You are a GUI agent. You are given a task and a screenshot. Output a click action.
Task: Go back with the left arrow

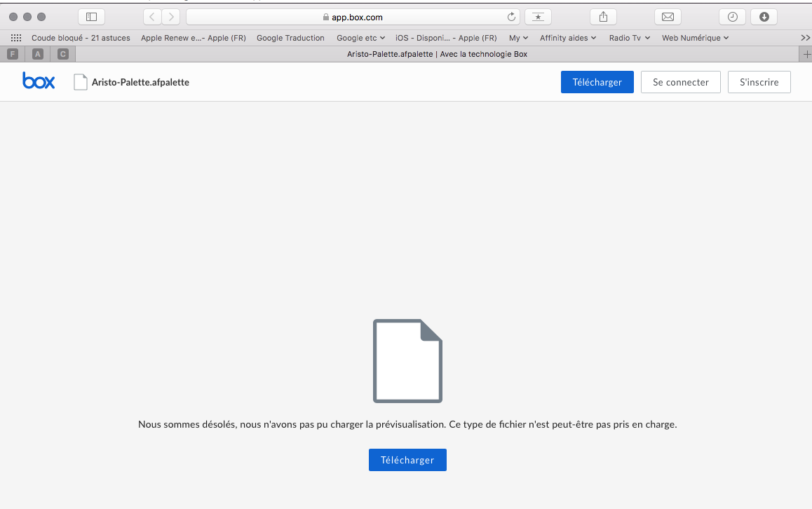(x=152, y=17)
